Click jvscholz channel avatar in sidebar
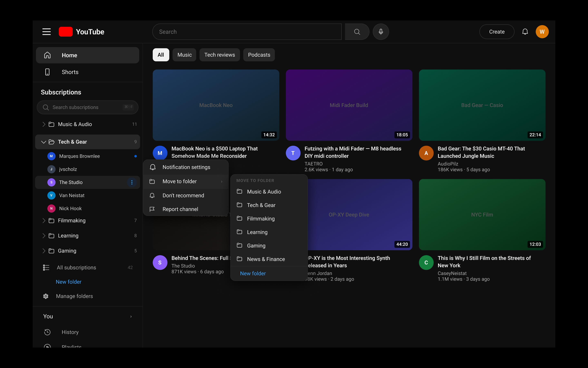 51,169
